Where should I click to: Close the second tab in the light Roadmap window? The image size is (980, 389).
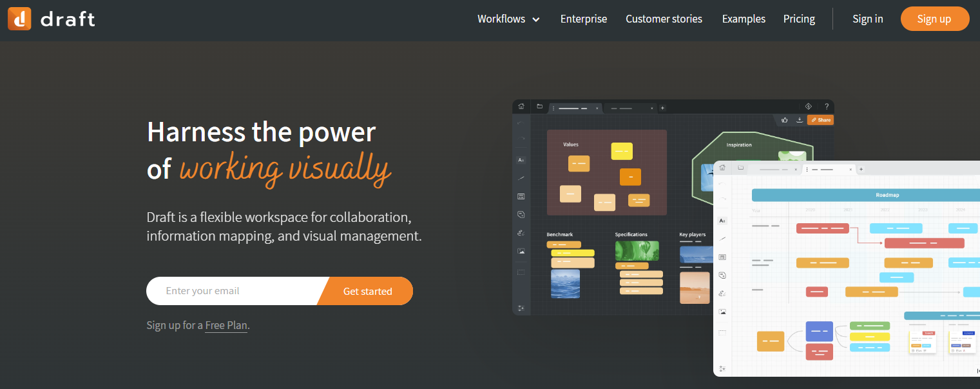[x=851, y=169]
